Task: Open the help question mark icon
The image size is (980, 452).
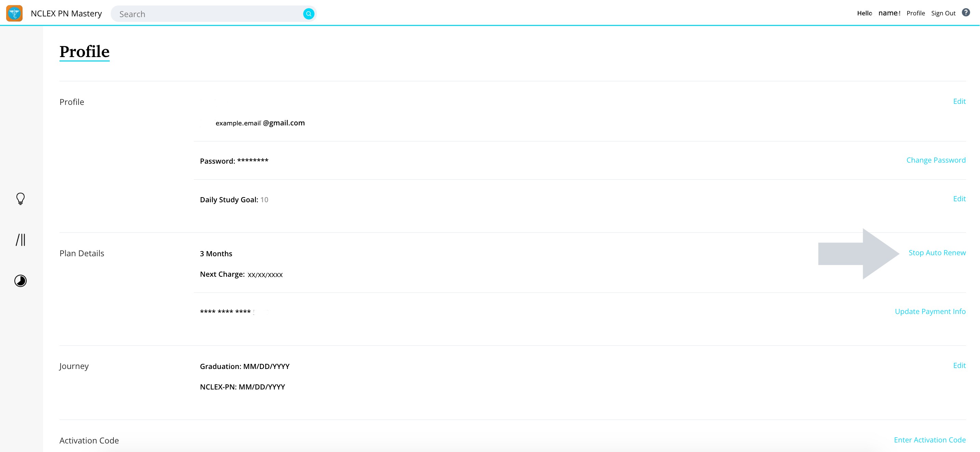Action: pos(966,13)
